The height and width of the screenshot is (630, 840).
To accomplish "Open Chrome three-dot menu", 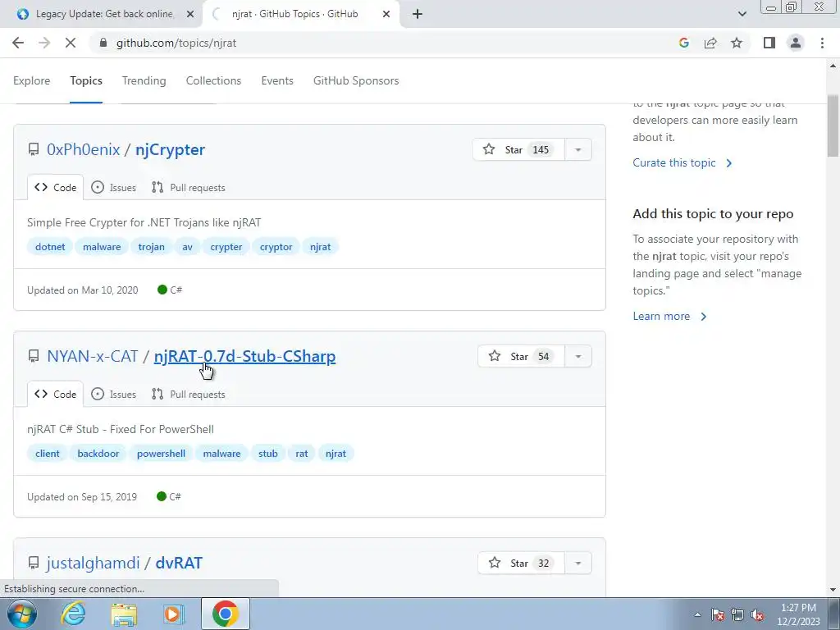I will (x=822, y=43).
